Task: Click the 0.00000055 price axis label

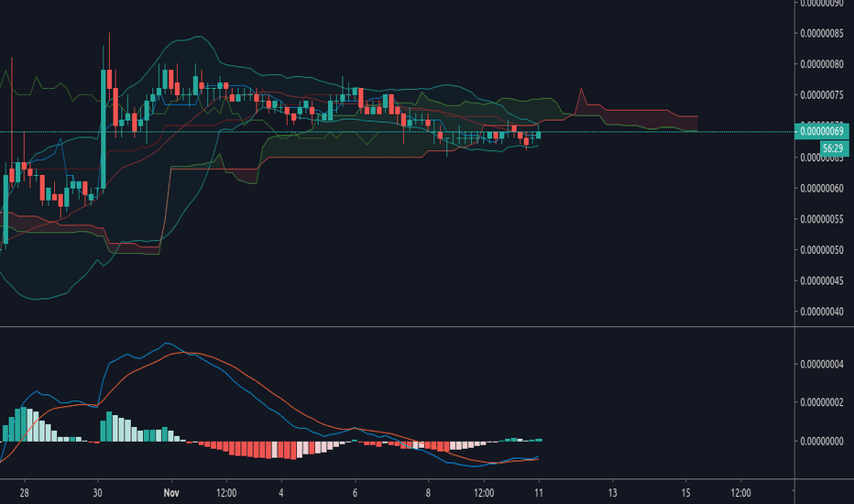Action: click(x=822, y=219)
